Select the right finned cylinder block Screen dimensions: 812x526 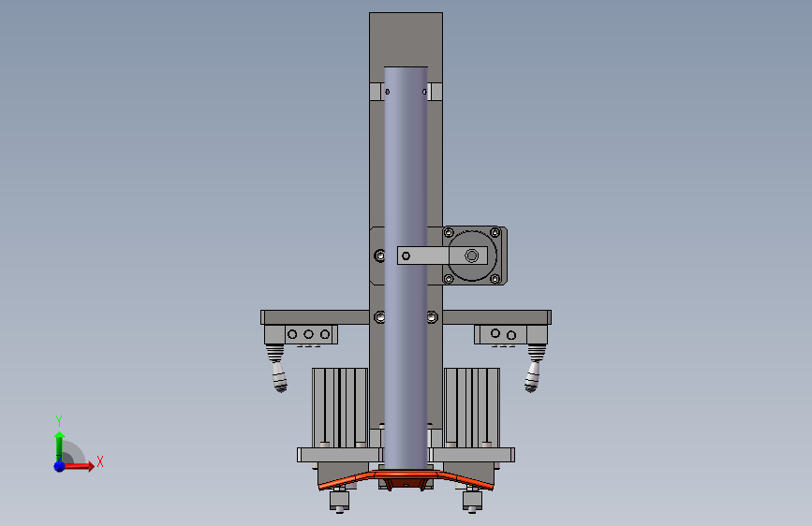tap(472, 408)
